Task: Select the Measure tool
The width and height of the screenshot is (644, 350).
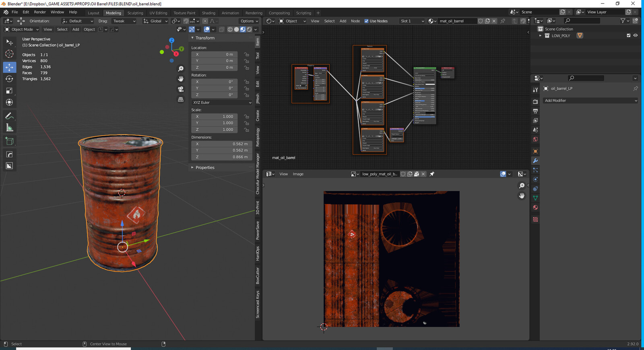Action: (9, 128)
